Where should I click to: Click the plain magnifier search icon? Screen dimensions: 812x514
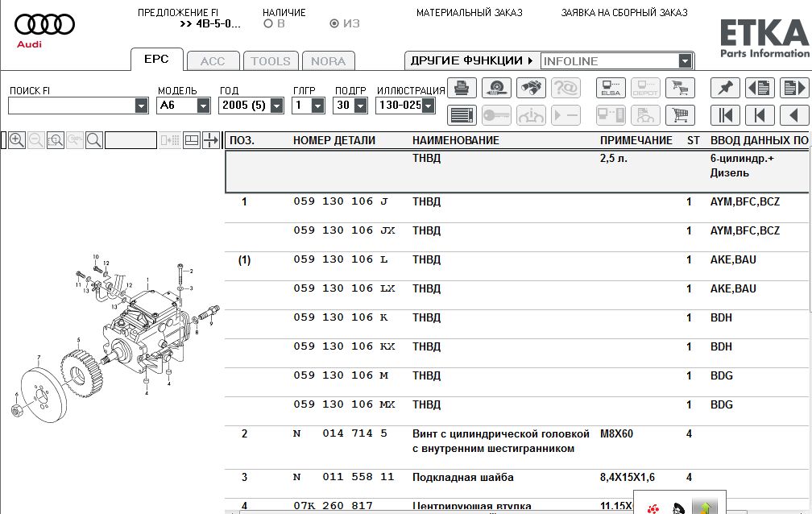tap(93, 140)
